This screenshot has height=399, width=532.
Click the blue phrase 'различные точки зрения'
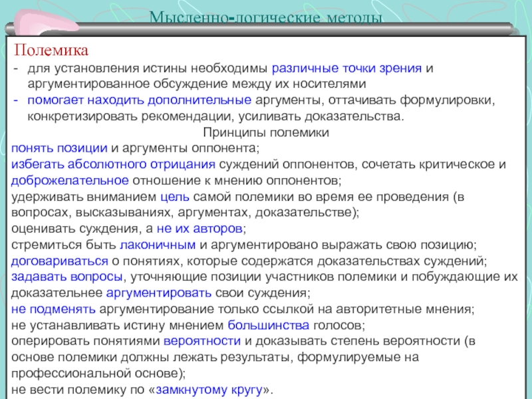[x=346, y=68]
